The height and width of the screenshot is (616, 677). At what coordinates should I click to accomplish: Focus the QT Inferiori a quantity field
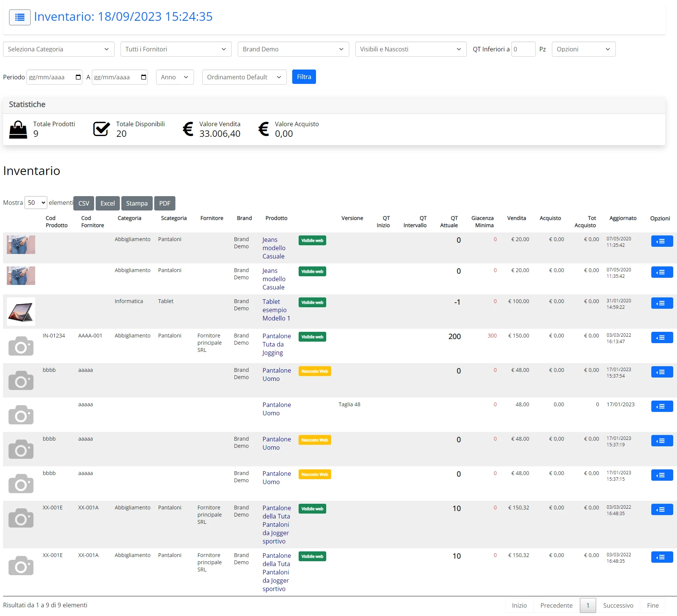pyautogui.click(x=523, y=49)
